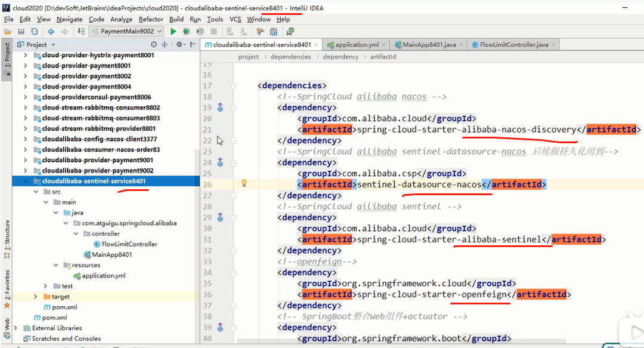Click the gutter icon on line 24
The height and width of the screenshot is (348, 644).
[x=220, y=162]
